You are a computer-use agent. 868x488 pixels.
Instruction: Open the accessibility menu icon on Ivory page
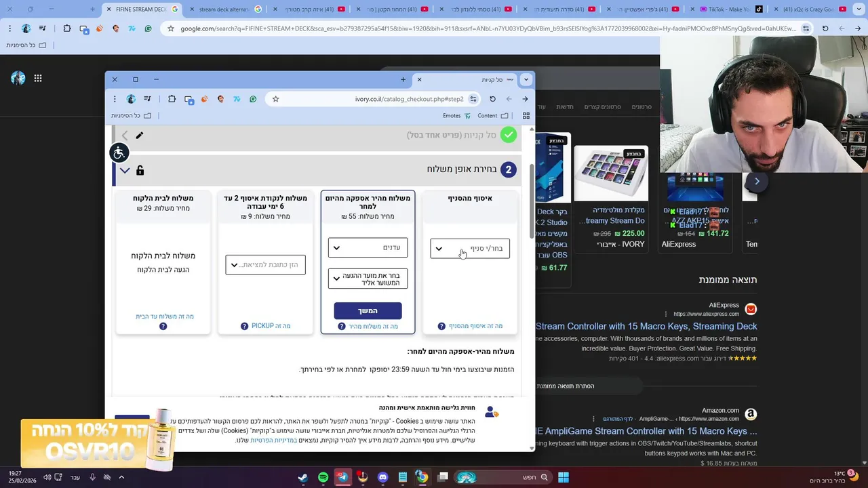119,152
